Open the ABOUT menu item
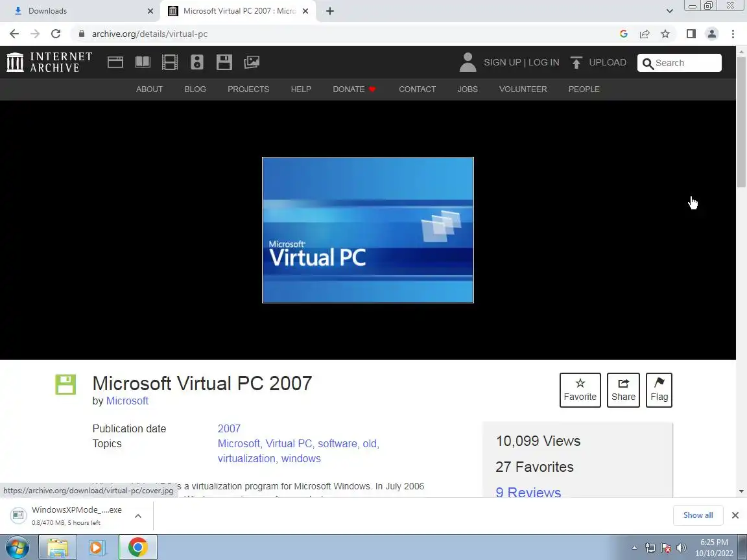The image size is (747, 560). pyautogui.click(x=150, y=89)
